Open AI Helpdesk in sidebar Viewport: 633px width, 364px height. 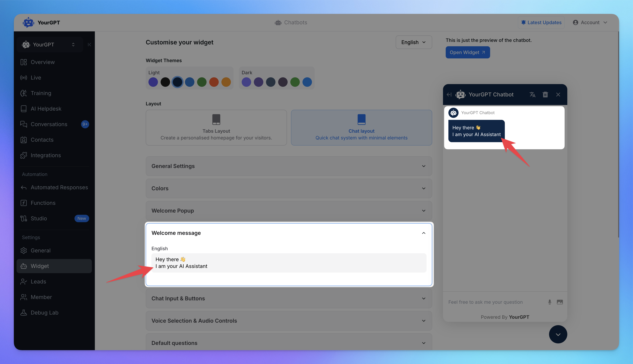coord(54,109)
